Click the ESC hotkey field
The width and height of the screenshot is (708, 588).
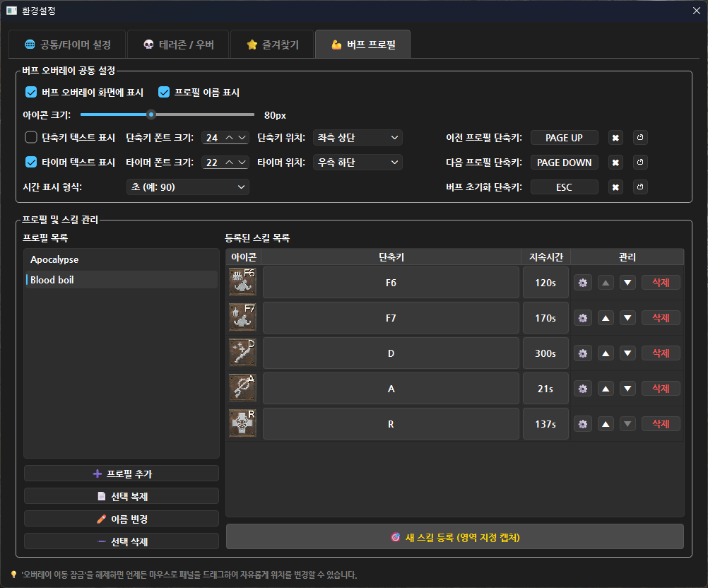click(564, 187)
